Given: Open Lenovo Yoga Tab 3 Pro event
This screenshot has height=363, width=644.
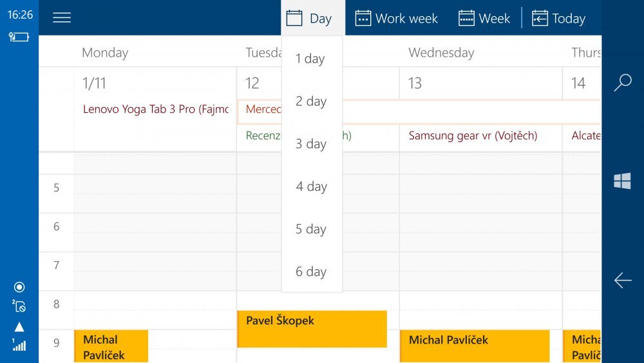Looking at the screenshot, I should tap(155, 110).
